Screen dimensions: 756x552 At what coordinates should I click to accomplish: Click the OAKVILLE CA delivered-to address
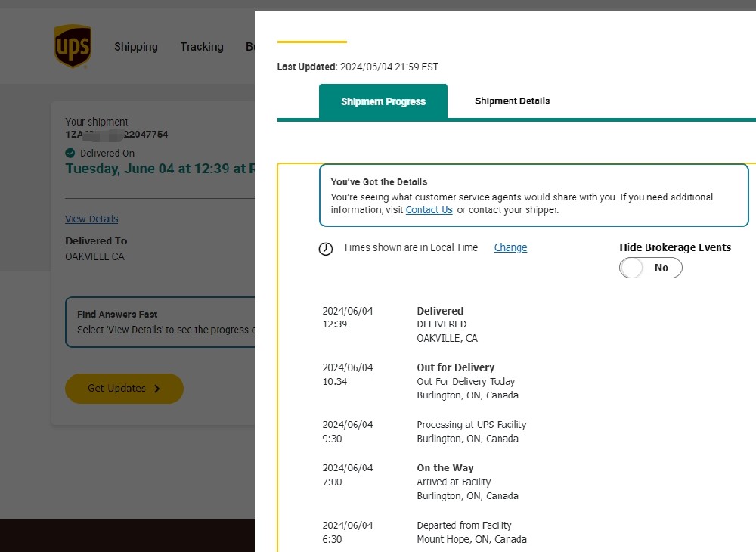pyautogui.click(x=95, y=256)
